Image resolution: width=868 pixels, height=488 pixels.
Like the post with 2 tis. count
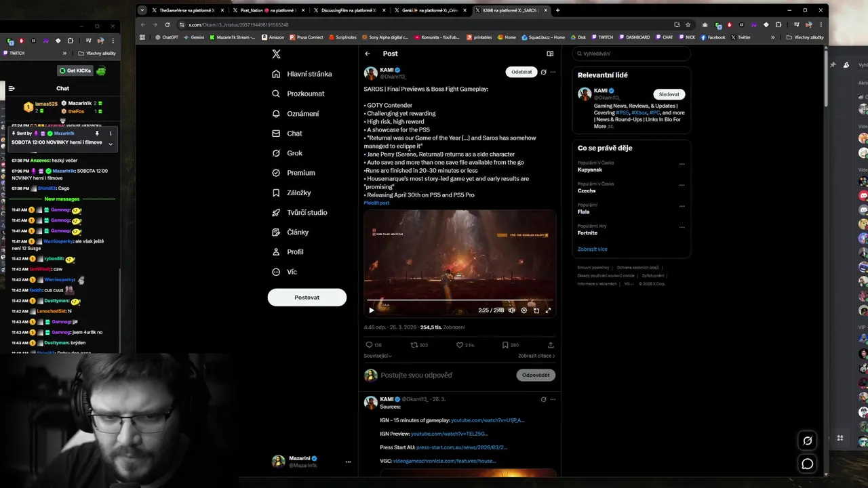click(459, 345)
